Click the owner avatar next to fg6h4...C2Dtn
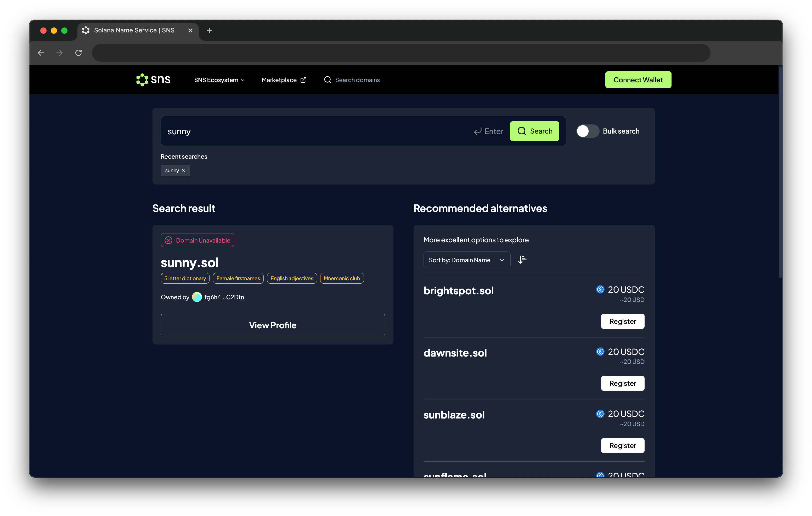This screenshot has width=812, height=516. 197,297
